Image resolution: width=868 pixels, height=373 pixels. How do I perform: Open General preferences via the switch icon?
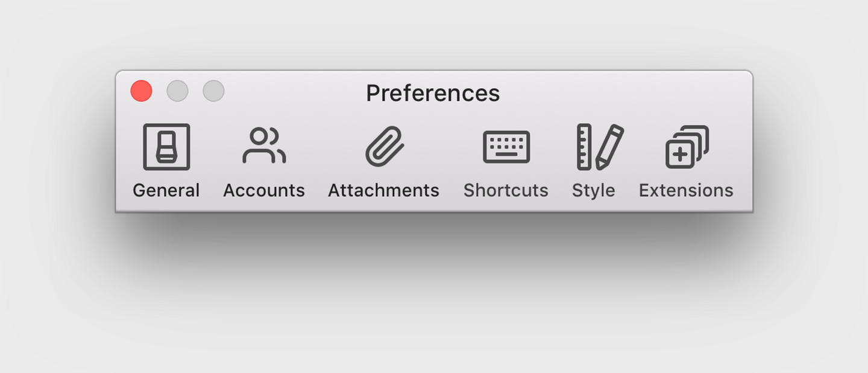pyautogui.click(x=166, y=147)
